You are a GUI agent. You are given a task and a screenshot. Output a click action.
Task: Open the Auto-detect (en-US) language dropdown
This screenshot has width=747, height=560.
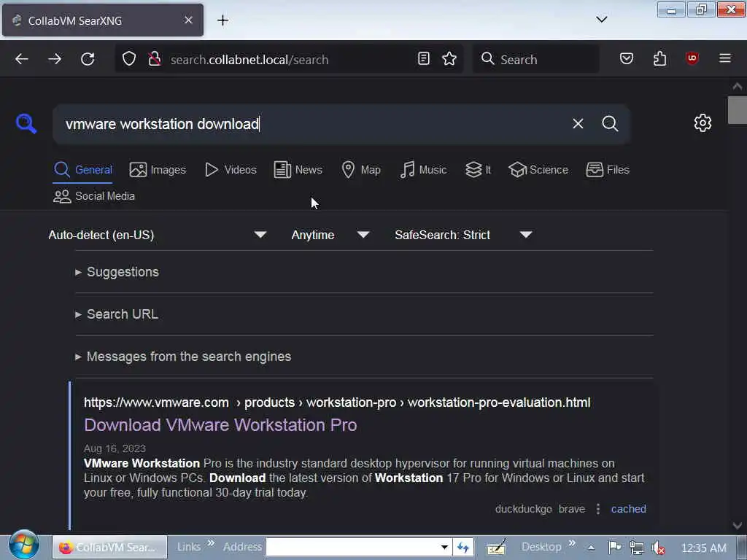pyautogui.click(x=158, y=235)
